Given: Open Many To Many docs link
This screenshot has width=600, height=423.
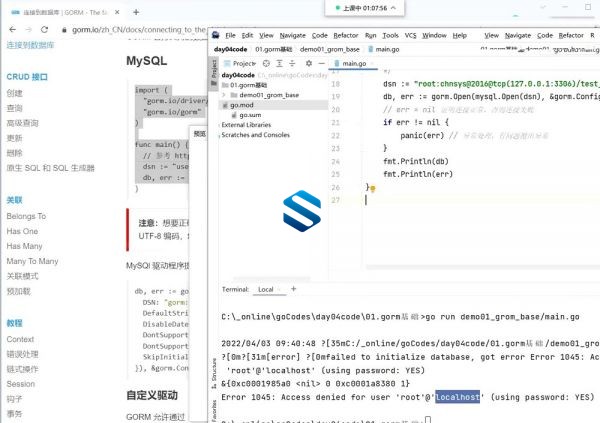Looking at the screenshot, I should pyautogui.click(x=32, y=261).
